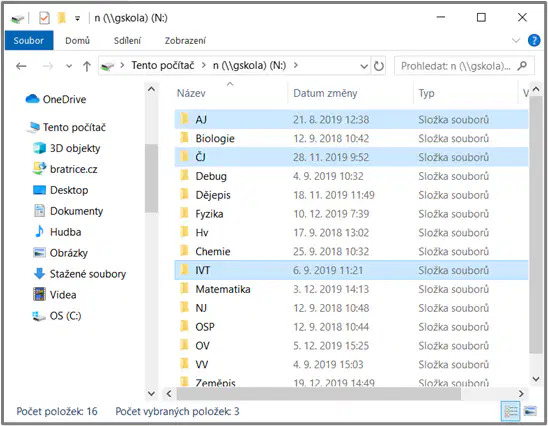This screenshot has height=426, width=548.
Task: Select the Chemie folder
Action: coord(351,252)
